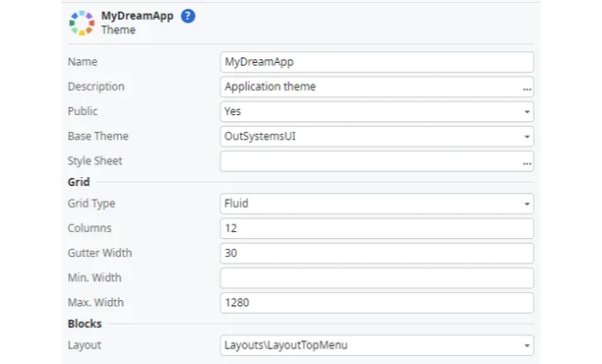Click the MyDreamApp theme colorful icon
602x364 pixels.
pyautogui.click(x=82, y=23)
